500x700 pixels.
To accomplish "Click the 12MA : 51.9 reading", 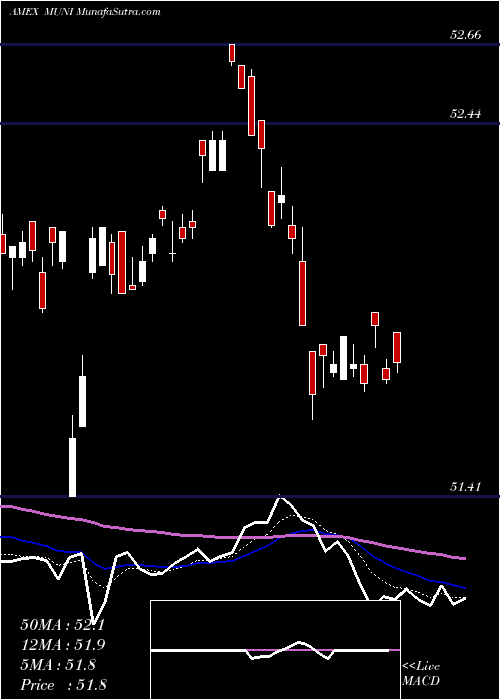I will pos(62,645).
